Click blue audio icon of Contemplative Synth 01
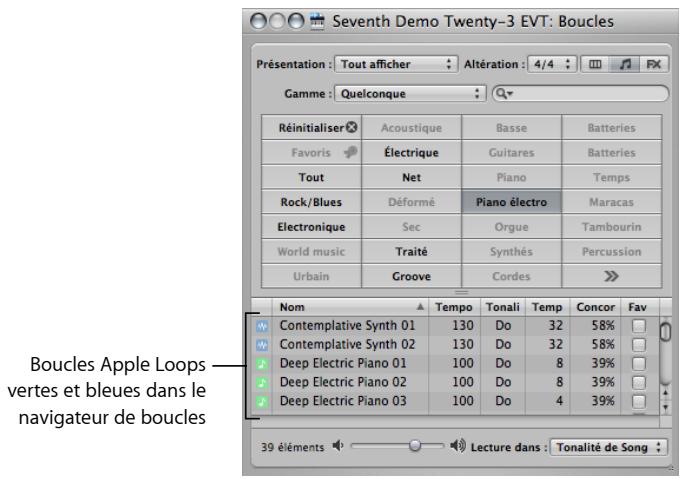This screenshot has width=687, height=479. point(262,326)
